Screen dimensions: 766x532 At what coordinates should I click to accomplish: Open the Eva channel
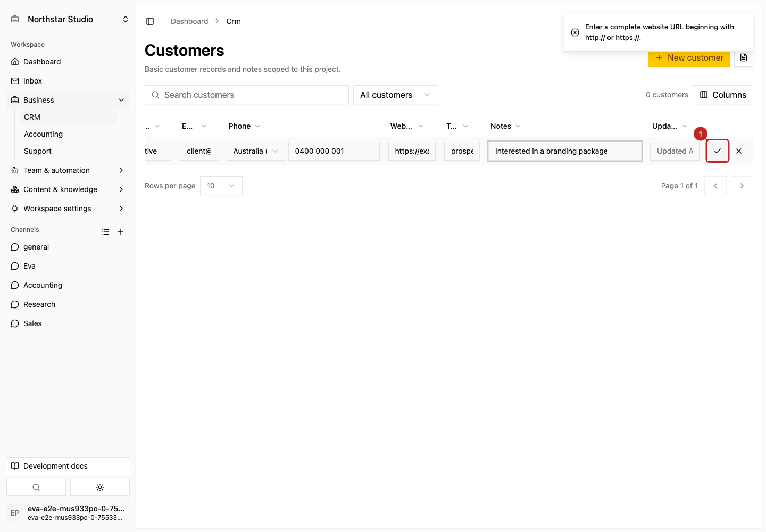click(68, 266)
